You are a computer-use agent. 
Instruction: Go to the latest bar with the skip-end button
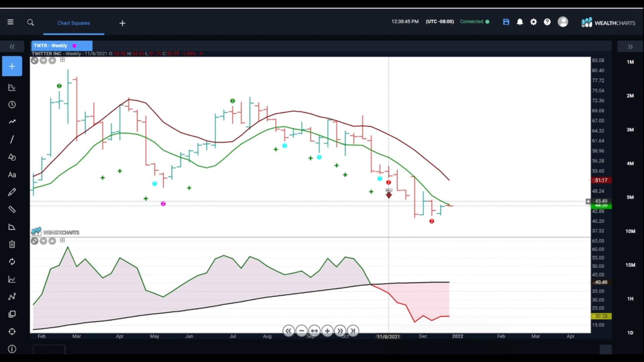(x=353, y=331)
